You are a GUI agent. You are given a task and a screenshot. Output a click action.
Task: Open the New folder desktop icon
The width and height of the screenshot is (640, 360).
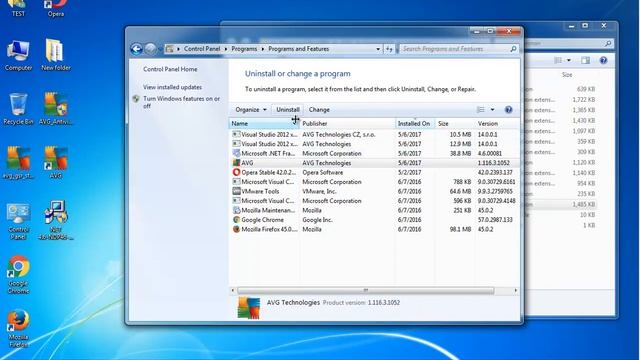(56, 56)
